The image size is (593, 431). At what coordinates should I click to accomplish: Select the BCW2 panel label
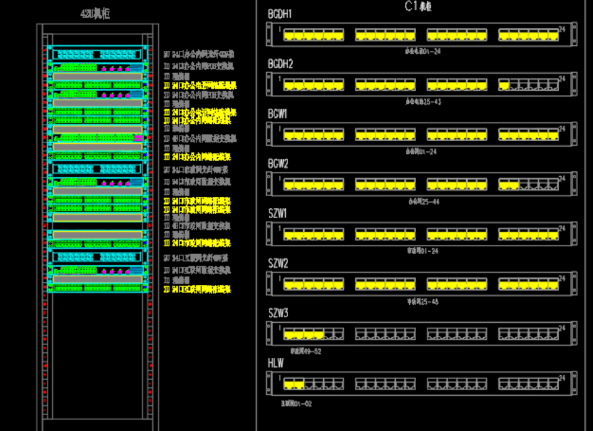[278, 164]
